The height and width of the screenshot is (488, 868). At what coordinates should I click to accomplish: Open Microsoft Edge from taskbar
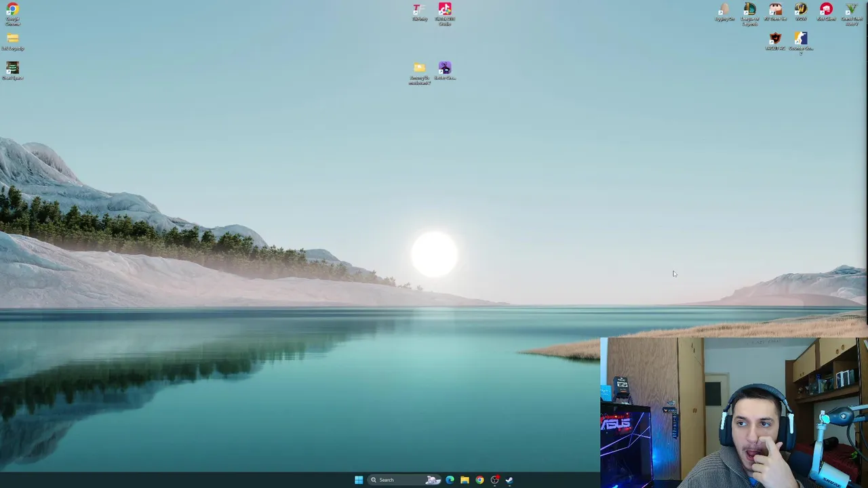450,480
